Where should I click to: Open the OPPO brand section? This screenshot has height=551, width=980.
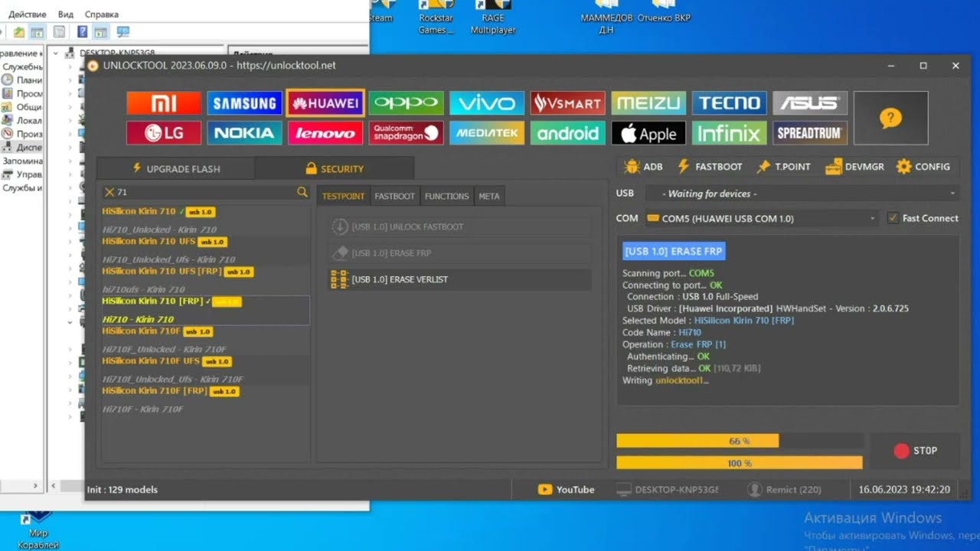[x=407, y=103]
